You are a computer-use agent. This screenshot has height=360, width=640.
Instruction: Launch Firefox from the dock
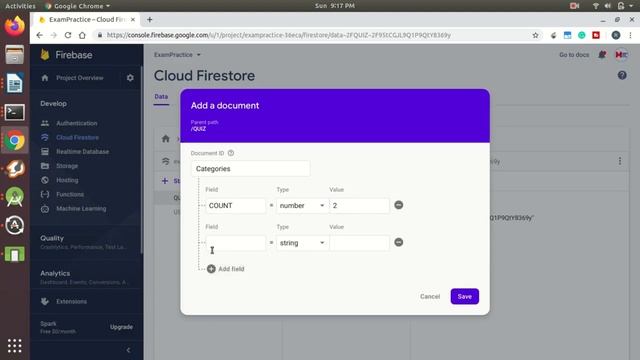(x=14, y=26)
